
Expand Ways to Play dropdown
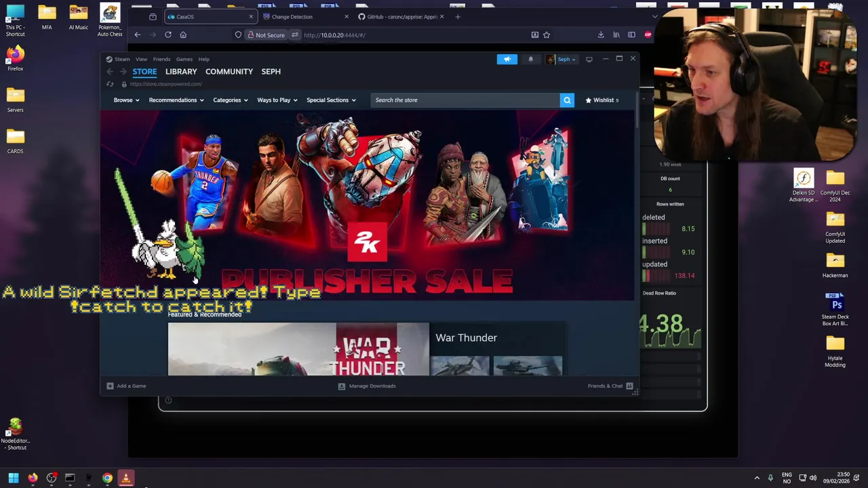277,100
